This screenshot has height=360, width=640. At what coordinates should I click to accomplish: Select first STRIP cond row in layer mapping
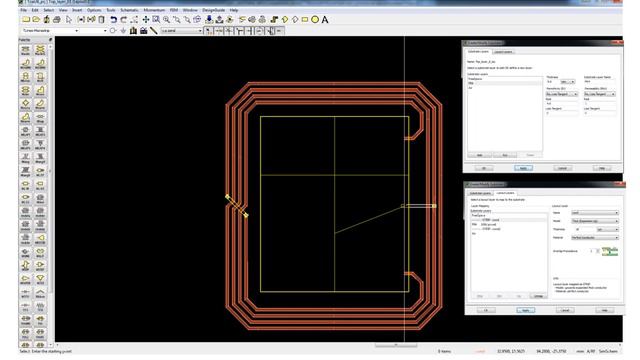pyautogui.click(x=509, y=220)
